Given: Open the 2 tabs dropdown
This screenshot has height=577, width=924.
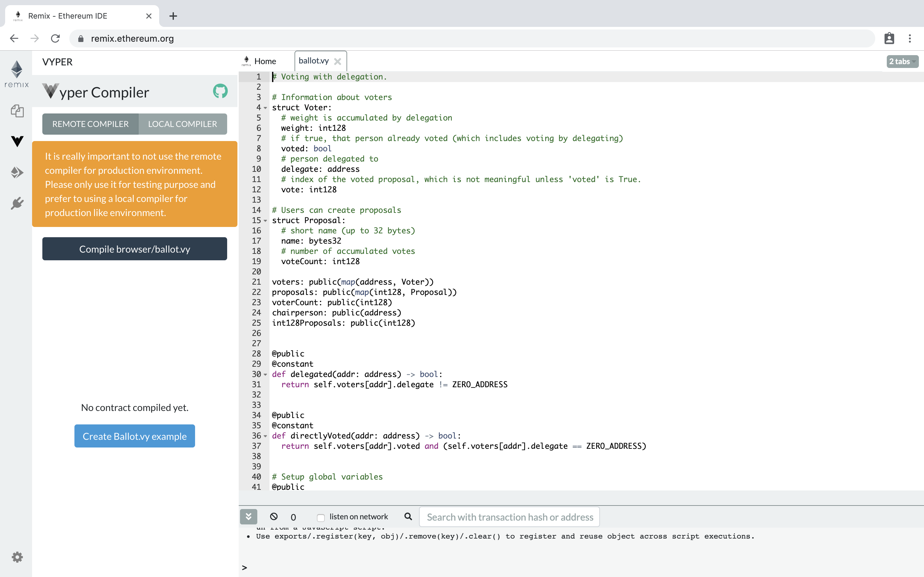Looking at the screenshot, I should click(x=902, y=62).
